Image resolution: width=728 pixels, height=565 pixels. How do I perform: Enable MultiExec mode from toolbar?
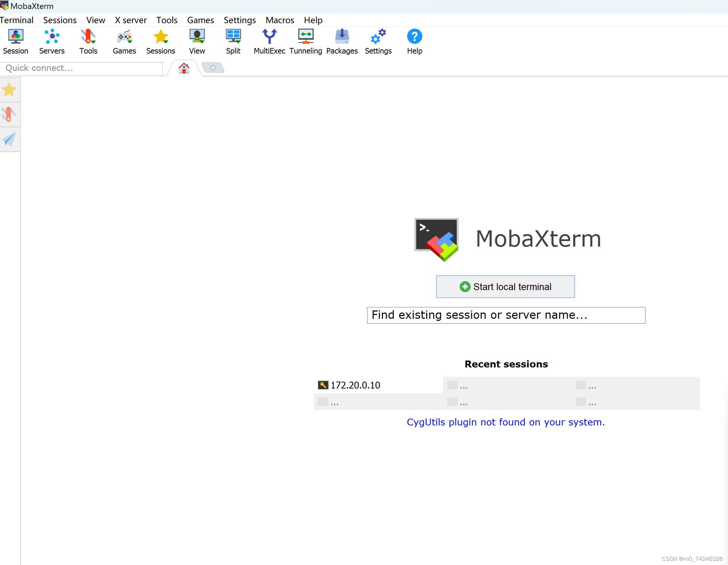(269, 41)
